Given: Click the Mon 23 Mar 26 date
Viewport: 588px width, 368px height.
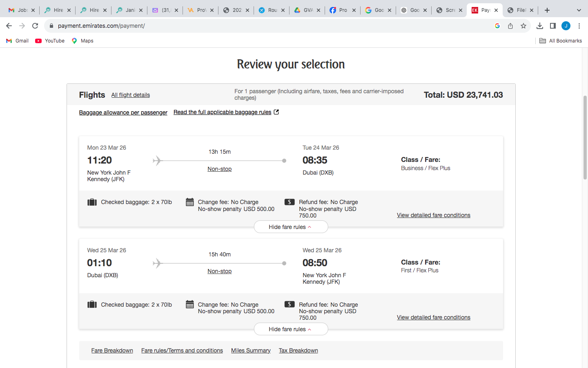Looking at the screenshot, I should [107, 148].
